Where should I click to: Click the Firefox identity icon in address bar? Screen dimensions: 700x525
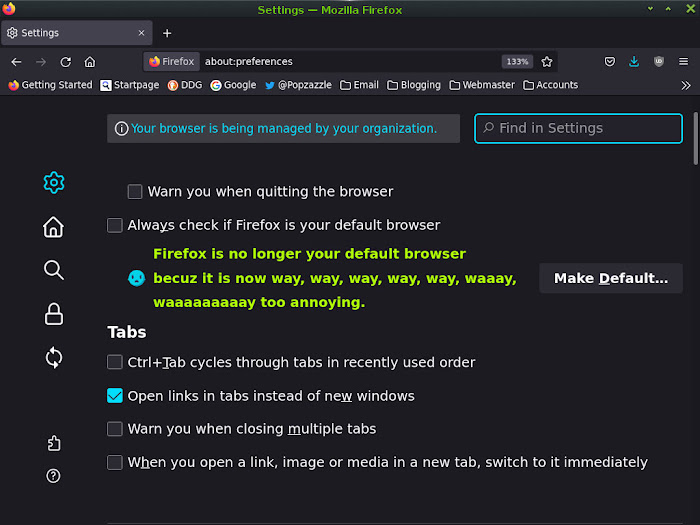[171, 62]
